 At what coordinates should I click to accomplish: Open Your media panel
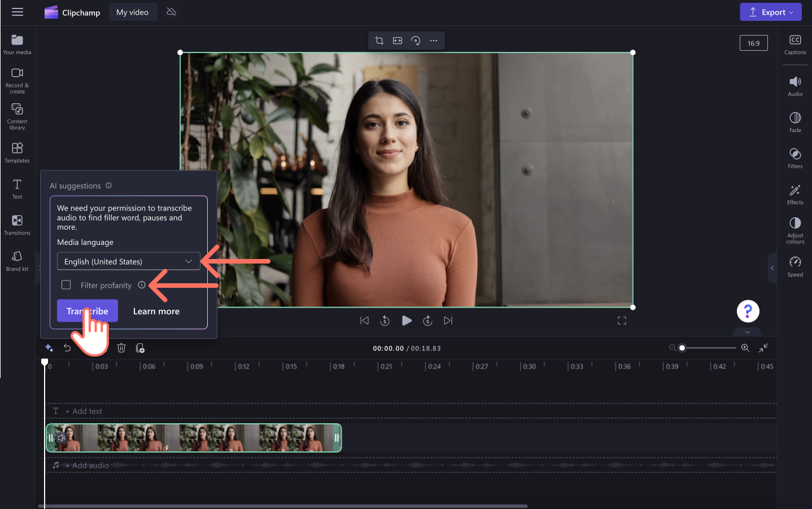(17, 45)
